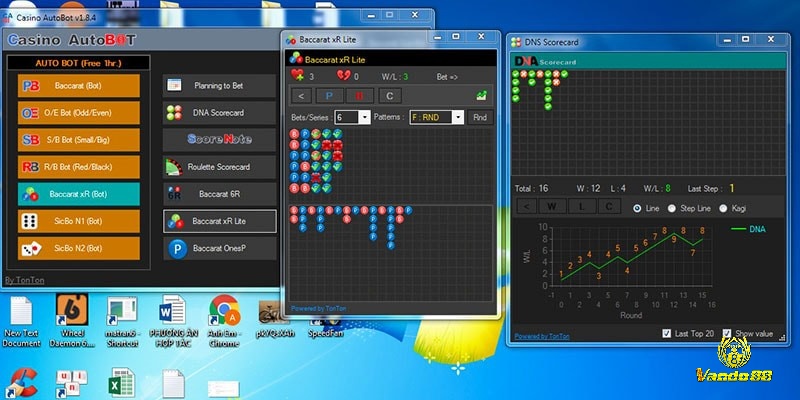Viewport: 800px width, 400px height.
Task: Click the back '<' button in DNS Scorecard
Action: pos(527,207)
